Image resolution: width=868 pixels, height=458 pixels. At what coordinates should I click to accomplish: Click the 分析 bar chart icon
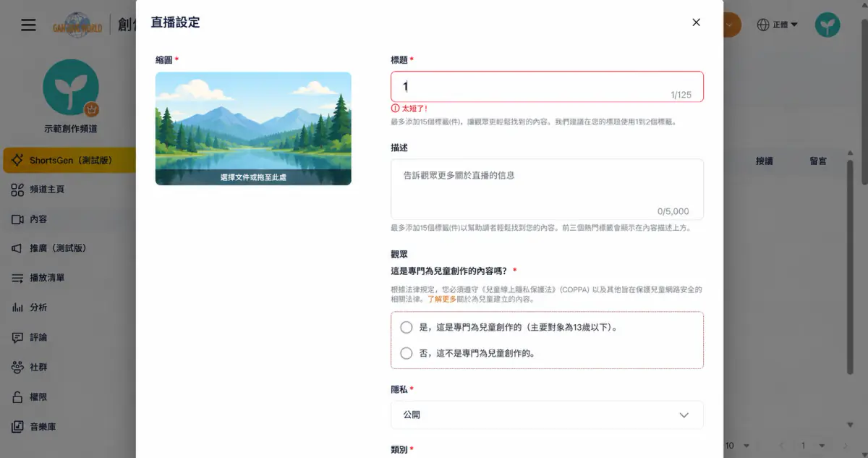(x=18, y=308)
